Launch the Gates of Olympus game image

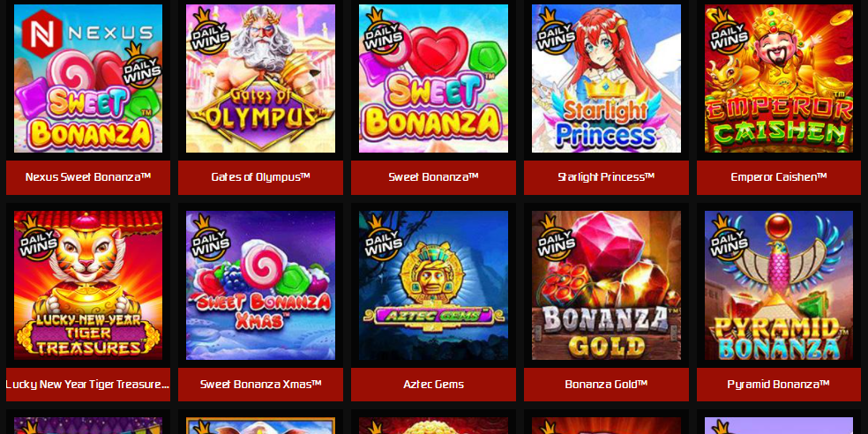click(x=261, y=79)
